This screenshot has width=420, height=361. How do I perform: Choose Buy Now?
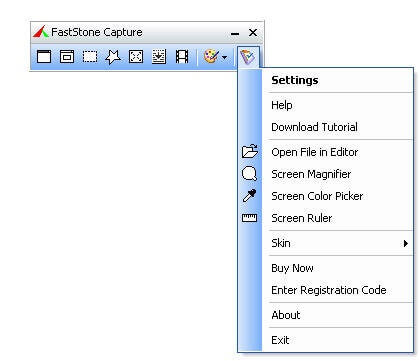tap(338, 268)
